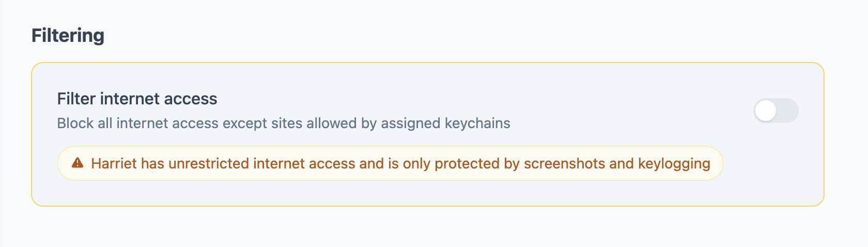Image resolution: width=868 pixels, height=247 pixels.
Task: Click the word "Filtering" at the top
Action: pyautogui.click(x=68, y=36)
